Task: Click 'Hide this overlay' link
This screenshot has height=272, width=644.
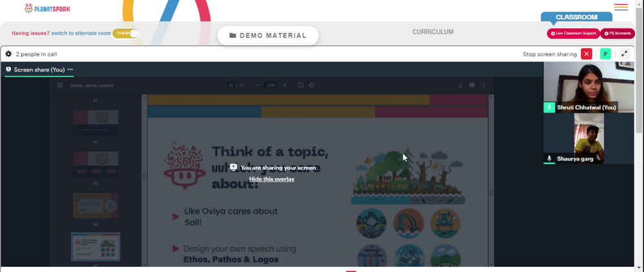Action: [272, 179]
